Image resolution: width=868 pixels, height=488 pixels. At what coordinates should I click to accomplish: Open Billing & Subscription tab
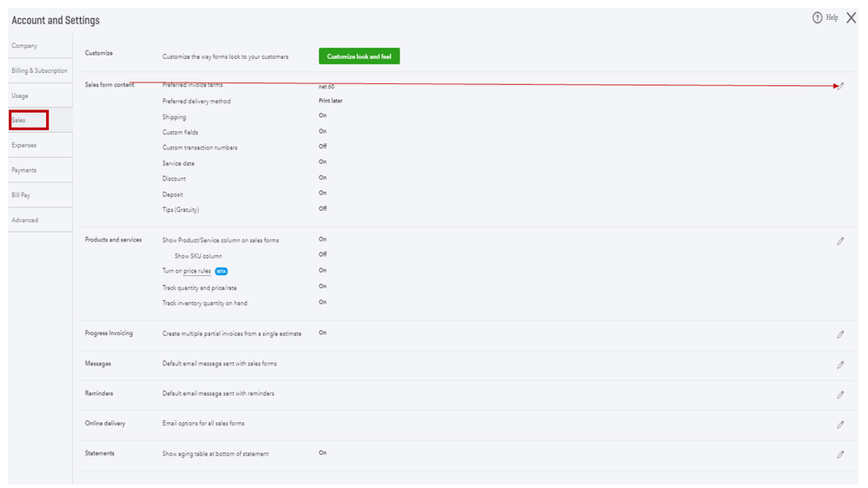click(x=39, y=70)
